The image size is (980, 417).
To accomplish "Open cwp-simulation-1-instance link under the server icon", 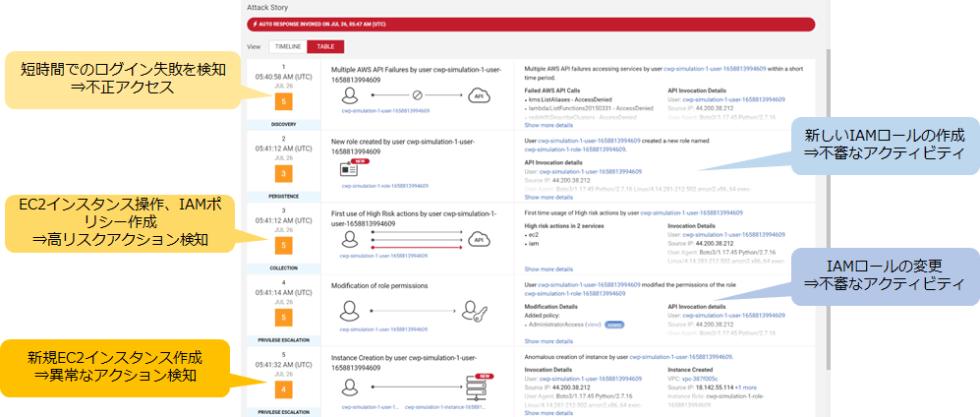I will [444, 407].
